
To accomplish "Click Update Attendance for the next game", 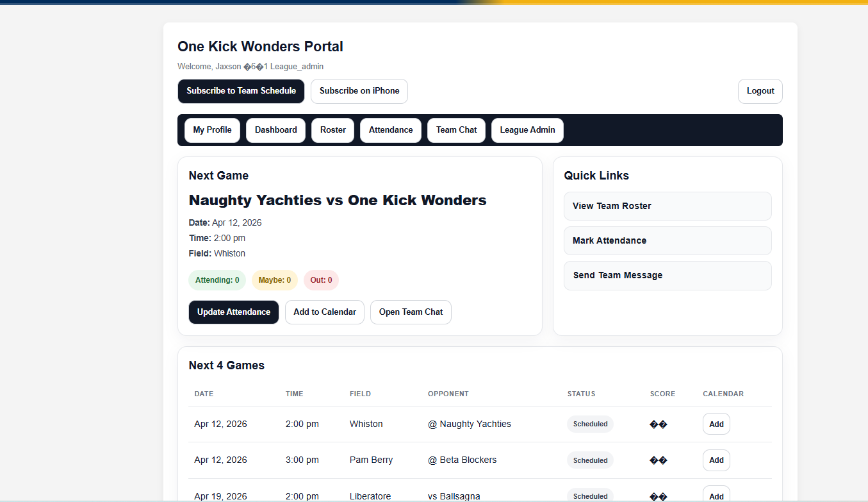I will pyautogui.click(x=234, y=312).
